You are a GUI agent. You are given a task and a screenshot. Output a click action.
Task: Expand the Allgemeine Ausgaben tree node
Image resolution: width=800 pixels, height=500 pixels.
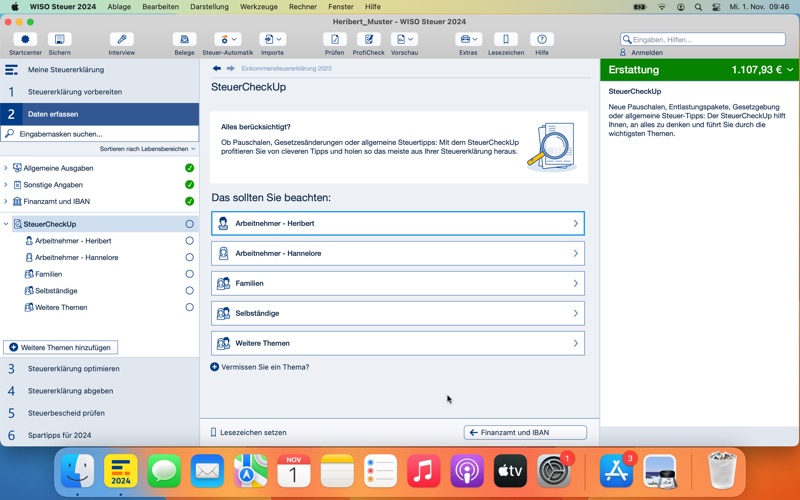[x=6, y=168]
